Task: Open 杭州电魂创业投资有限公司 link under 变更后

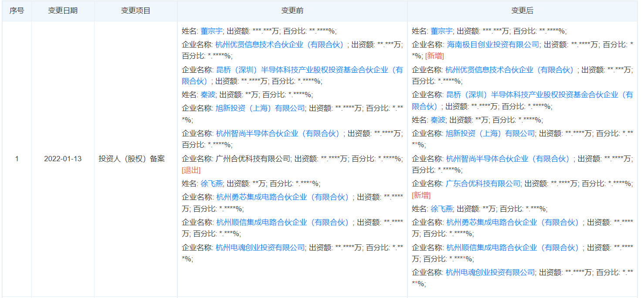Action: pyautogui.click(x=490, y=272)
